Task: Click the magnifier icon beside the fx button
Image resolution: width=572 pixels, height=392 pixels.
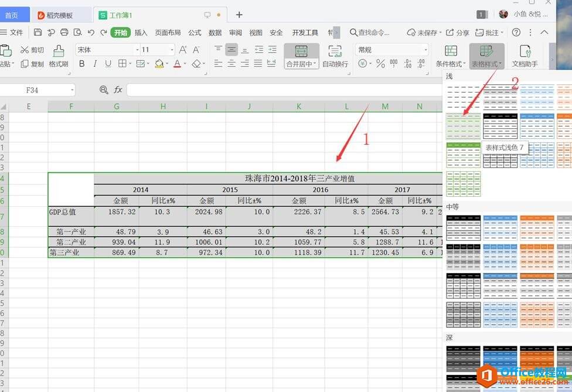Action: (104, 90)
